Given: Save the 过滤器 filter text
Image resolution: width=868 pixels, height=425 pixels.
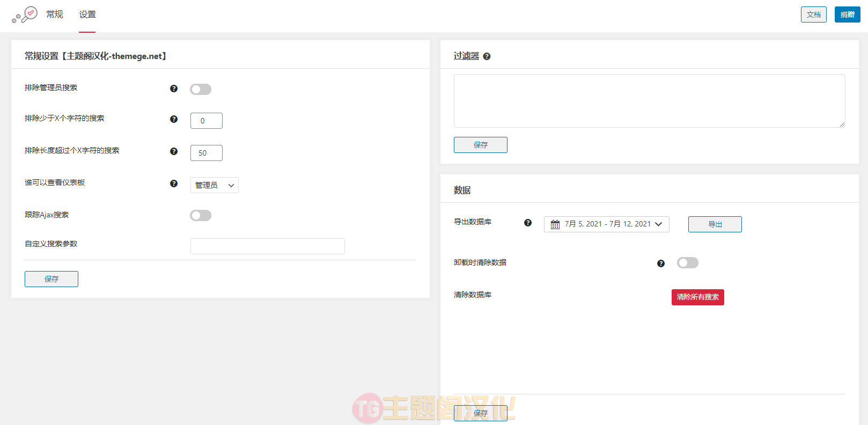Looking at the screenshot, I should coord(481,145).
